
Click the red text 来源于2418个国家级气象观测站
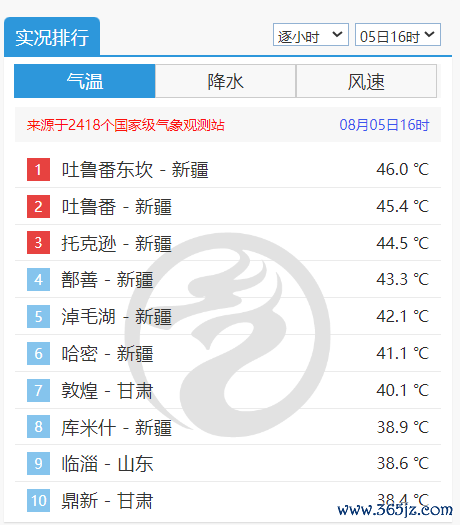pos(126,125)
